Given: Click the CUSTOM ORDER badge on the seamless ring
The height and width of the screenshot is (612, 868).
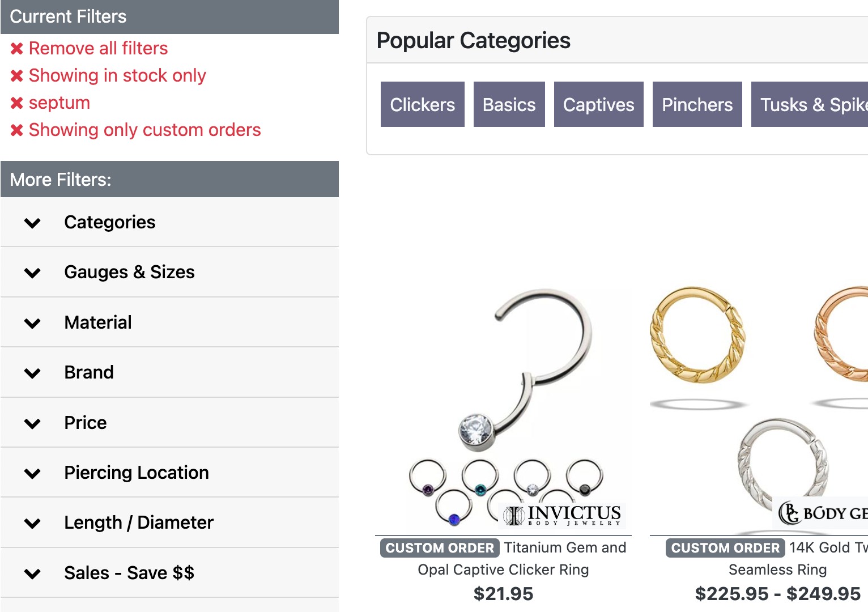Looking at the screenshot, I should click(x=725, y=547).
